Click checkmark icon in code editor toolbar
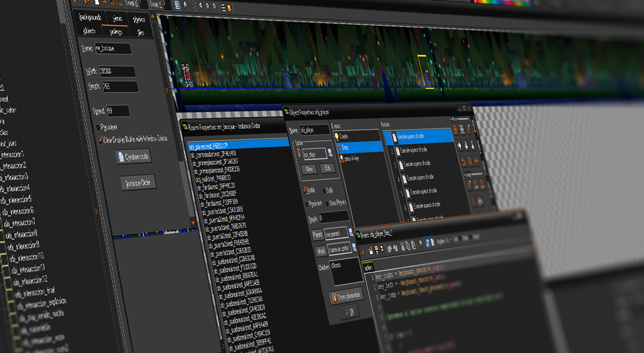The image size is (644, 353). pyautogui.click(x=363, y=251)
